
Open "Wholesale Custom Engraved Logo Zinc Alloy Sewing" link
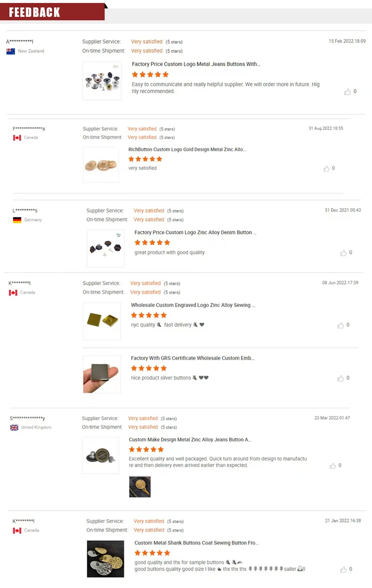click(x=193, y=306)
